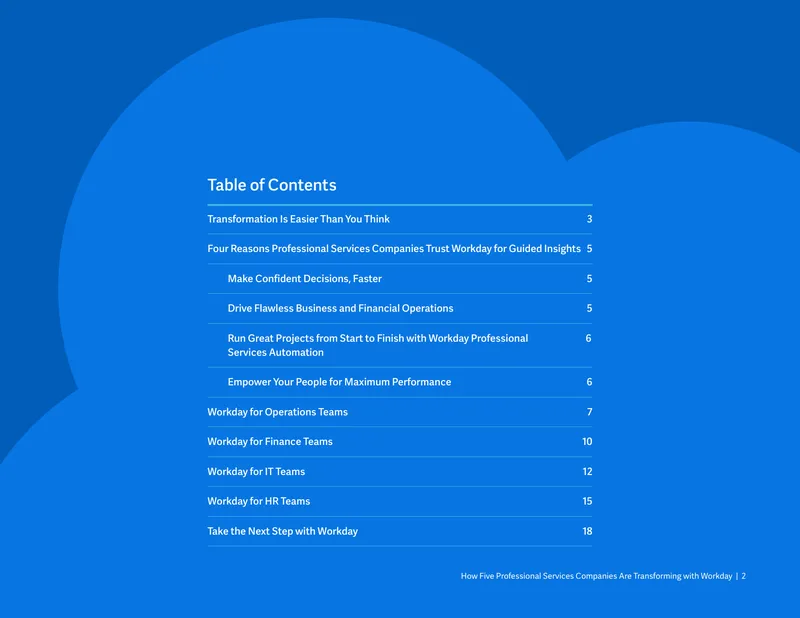Image resolution: width=800 pixels, height=618 pixels.
Task: Open 'Take the Next Step with Workday'
Action: pyautogui.click(x=283, y=531)
